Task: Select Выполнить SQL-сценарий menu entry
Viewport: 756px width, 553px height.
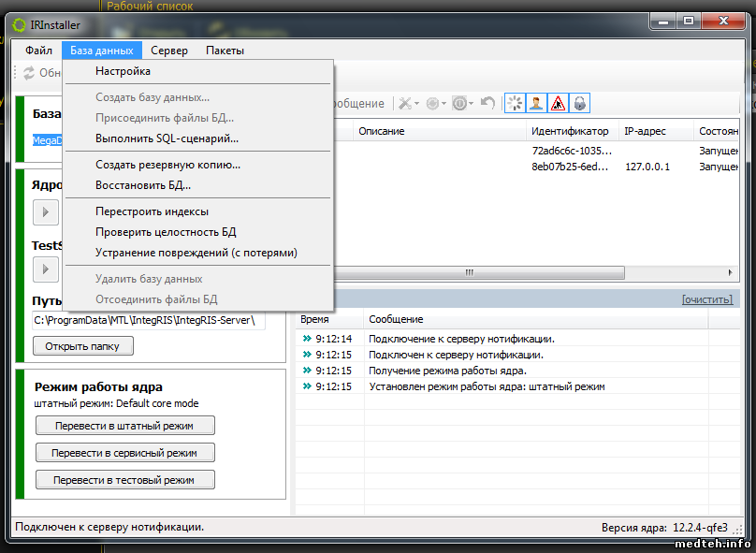Action: (167, 138)
